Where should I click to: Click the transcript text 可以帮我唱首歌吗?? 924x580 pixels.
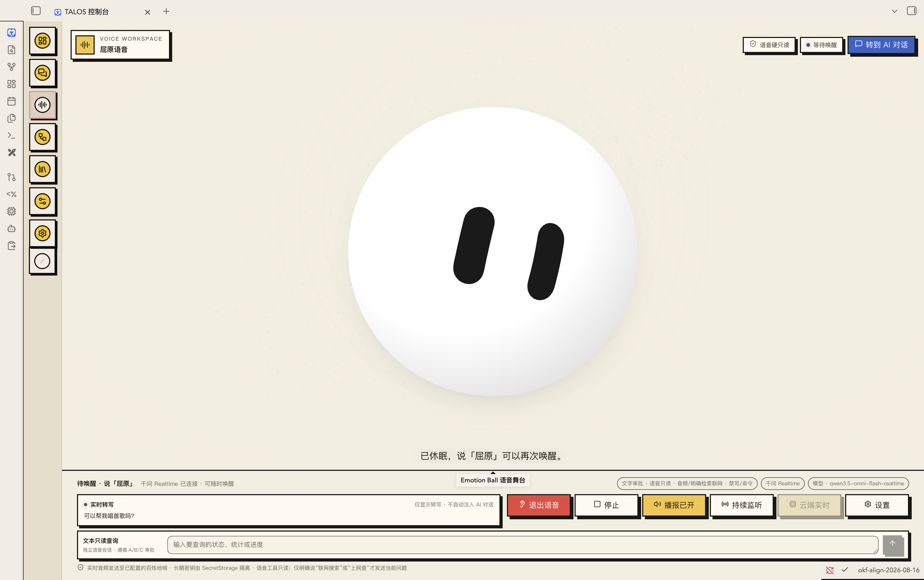109,516
